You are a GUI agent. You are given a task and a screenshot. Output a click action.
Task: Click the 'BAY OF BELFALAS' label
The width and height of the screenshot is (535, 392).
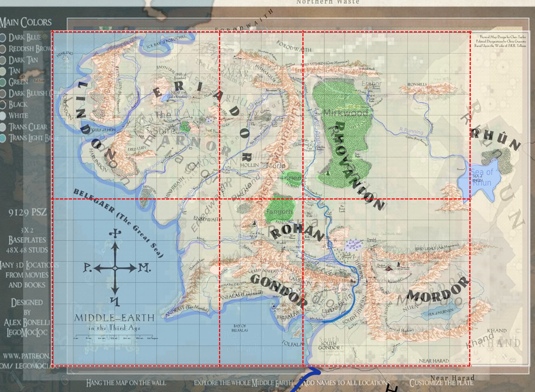tap(240, 328)
